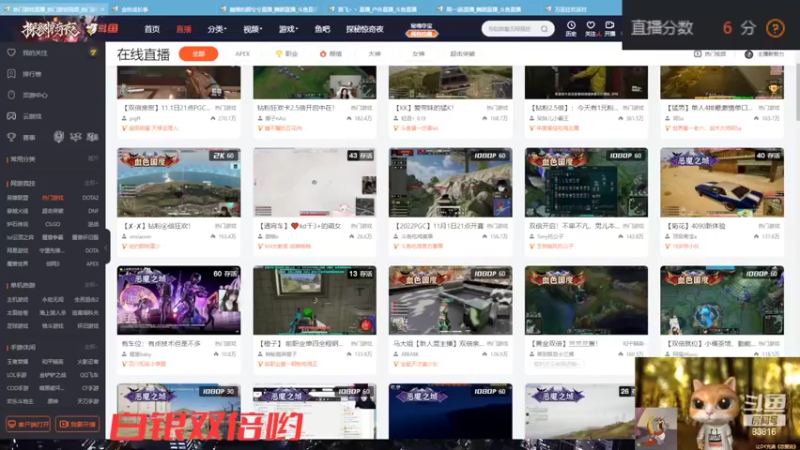Click the orange promo button in the header
The width and height of the screenshot is (800, 450).
(x=422, y=34)
